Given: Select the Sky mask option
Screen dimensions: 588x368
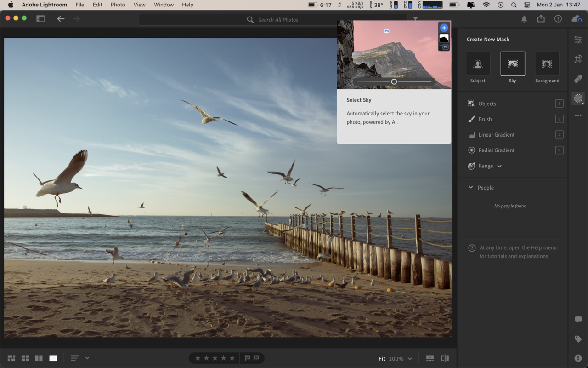Looking at the screenshot, I should tap(512, 63).
